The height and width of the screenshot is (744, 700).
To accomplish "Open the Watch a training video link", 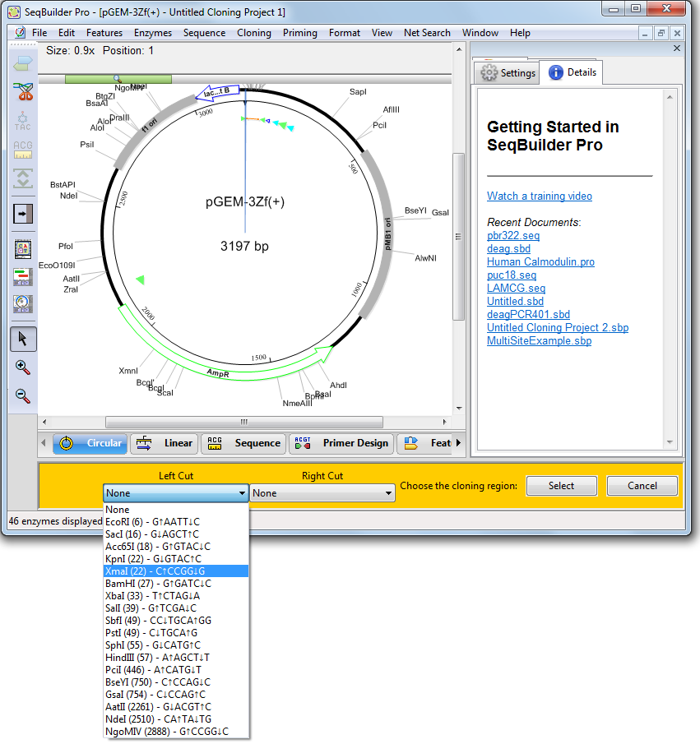I will click(539, 196).
